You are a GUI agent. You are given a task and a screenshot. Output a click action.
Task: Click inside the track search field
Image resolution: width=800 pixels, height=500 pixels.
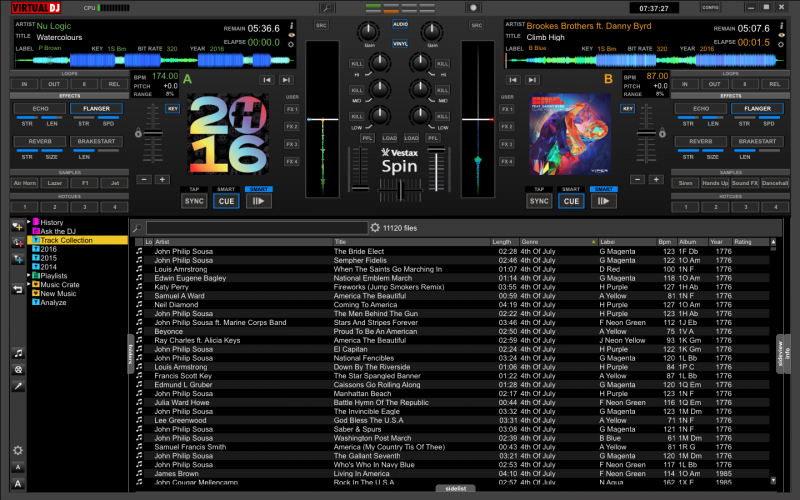click(257, 228)
